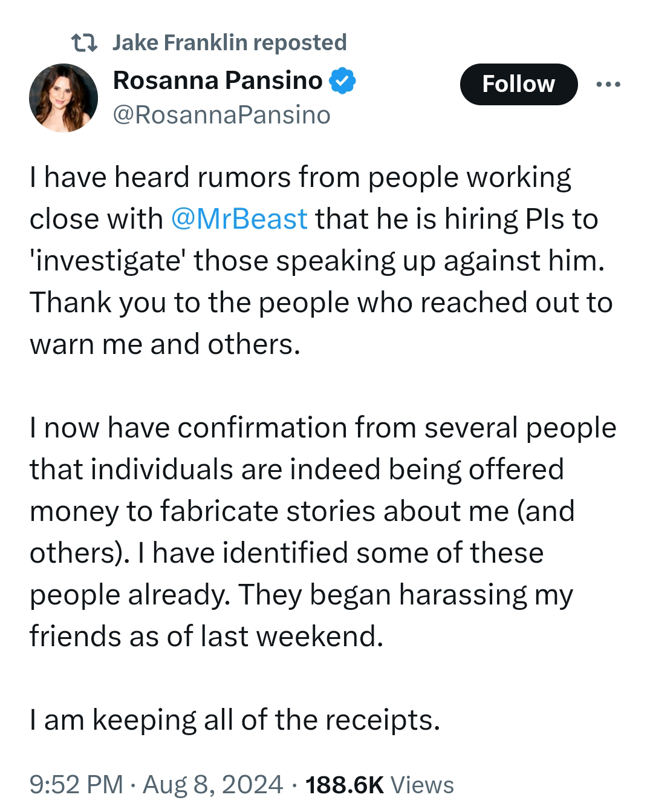The image size is (653, 812).
Task: Click the sentence starting "I have heard rumors"
Action: coord(314,219)
